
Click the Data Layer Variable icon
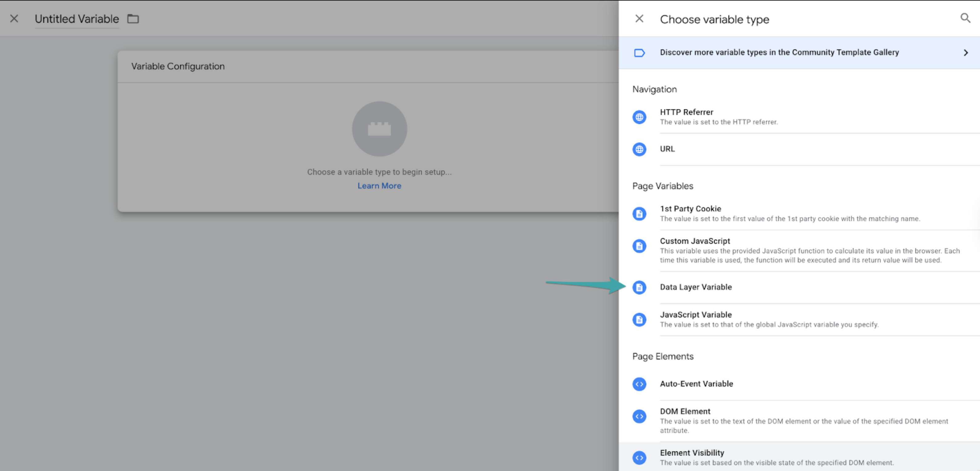pos(639,287)
